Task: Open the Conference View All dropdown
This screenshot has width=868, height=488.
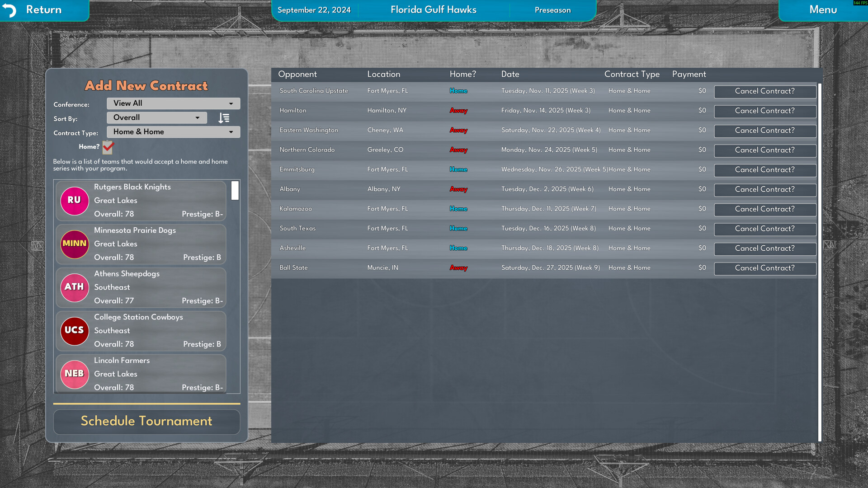Action: tap(173, 103)
